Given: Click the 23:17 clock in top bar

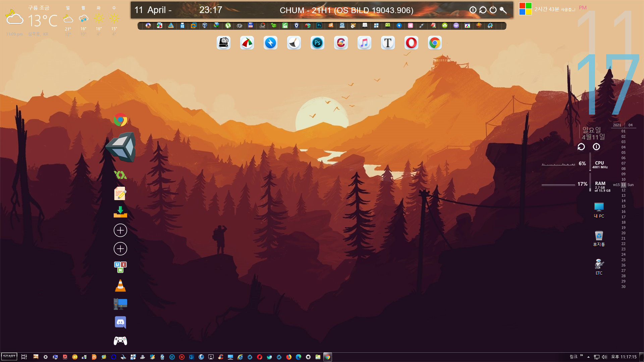Looking at the screenshot, I should pyautogui.click(x=211, y=10).
